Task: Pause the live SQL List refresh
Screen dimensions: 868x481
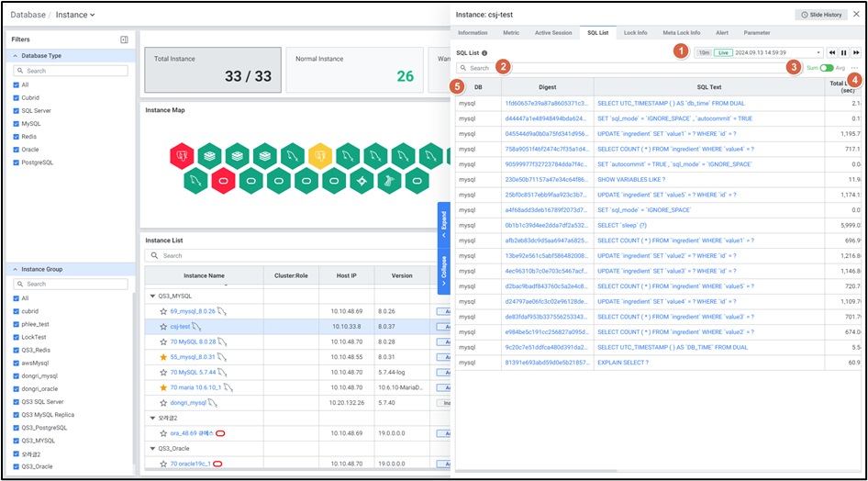Action: point(844,53)
